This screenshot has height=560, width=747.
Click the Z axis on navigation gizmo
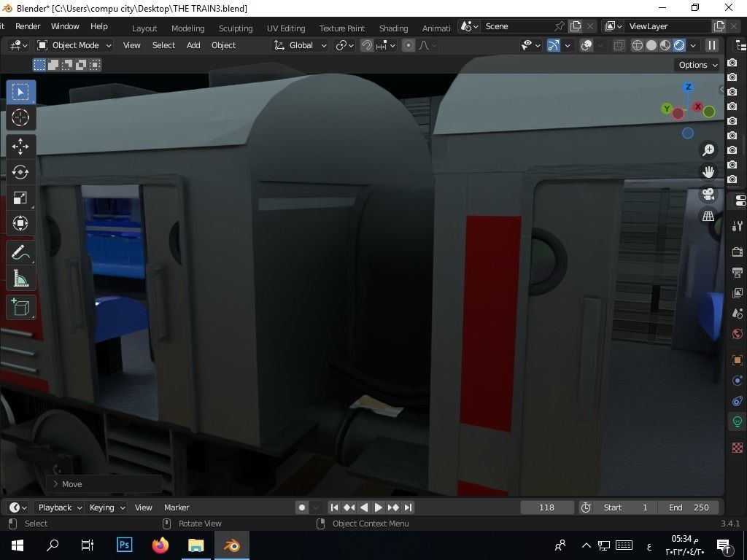688,87
